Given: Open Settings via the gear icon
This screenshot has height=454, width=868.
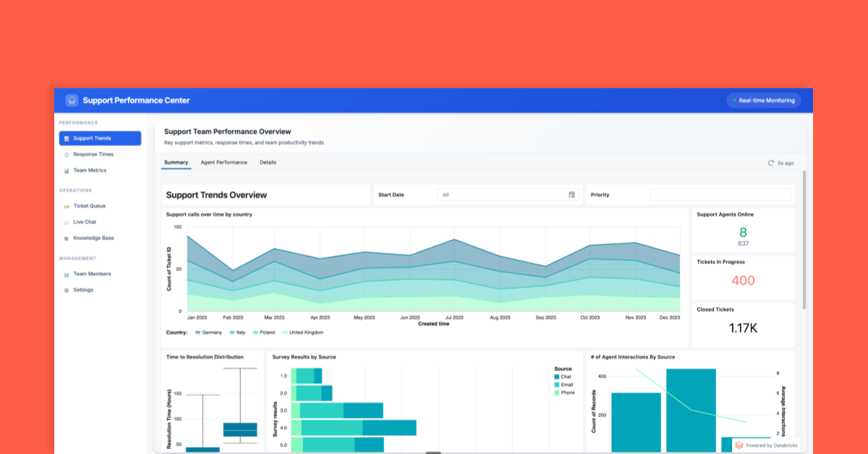Looking at the screenshot, I should pyautogui.click(x=68, y=290).
